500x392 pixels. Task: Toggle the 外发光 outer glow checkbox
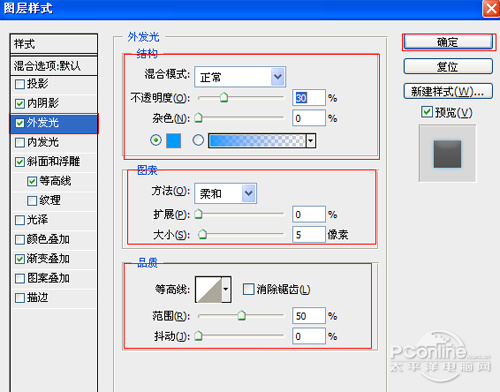[20, 123]
